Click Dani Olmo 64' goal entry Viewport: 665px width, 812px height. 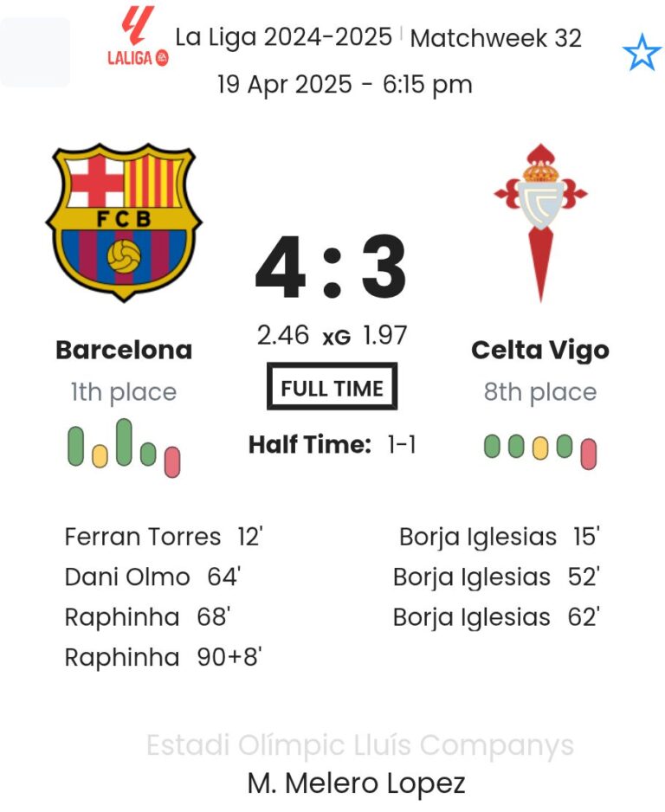coord(152,577)
